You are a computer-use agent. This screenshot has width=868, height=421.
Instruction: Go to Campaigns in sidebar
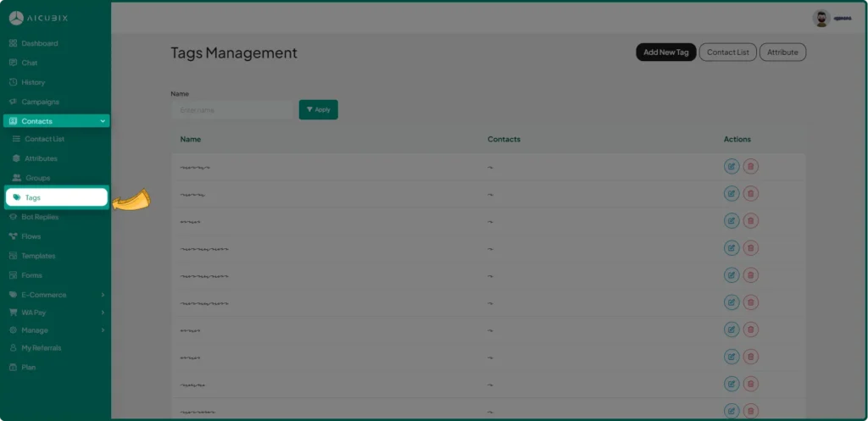pos(40,102)
